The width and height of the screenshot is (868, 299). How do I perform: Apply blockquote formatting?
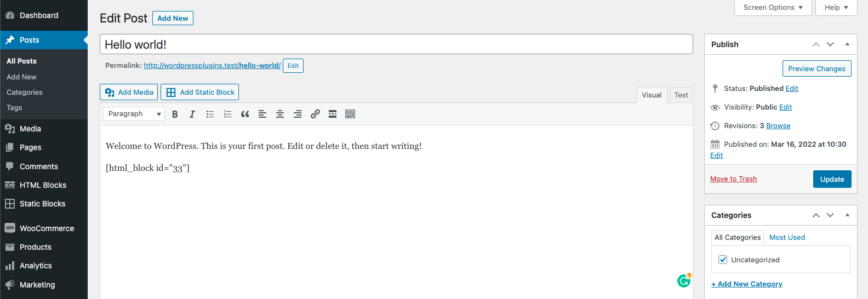pos(245,114)
